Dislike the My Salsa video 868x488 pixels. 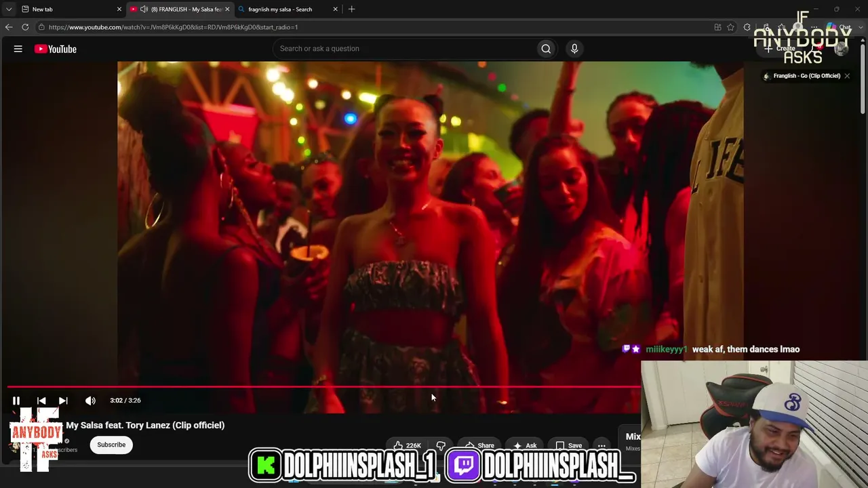coord(441,445)
